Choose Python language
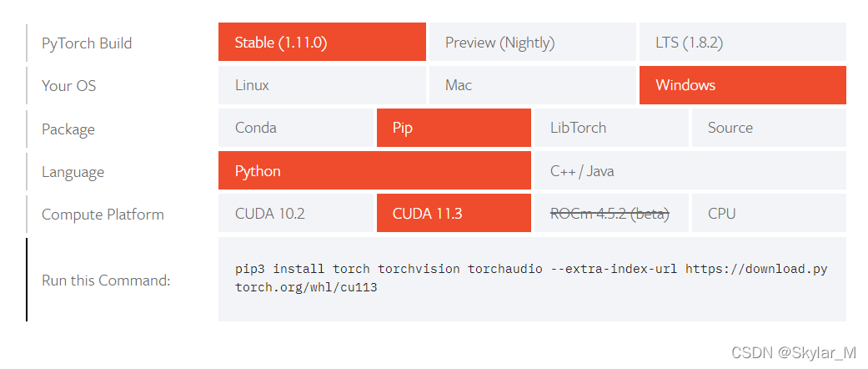 coord(374,170)
